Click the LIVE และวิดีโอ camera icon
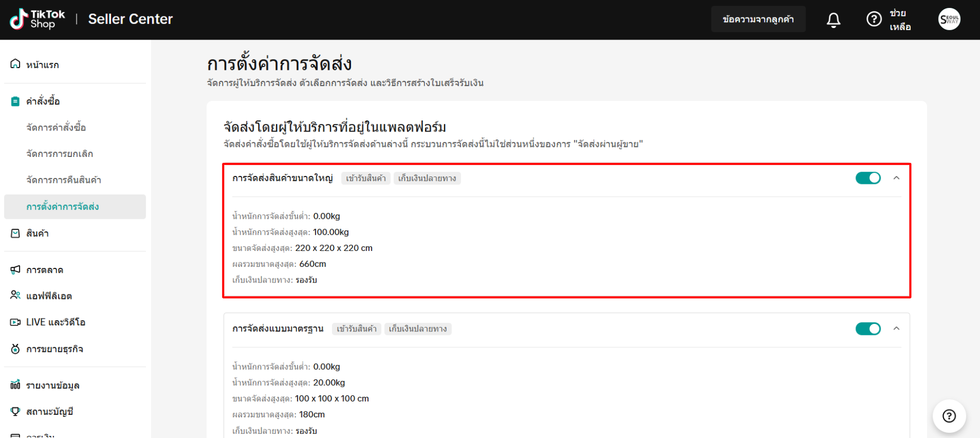Viewport: 980px width, 438px height. coord(15,322)
